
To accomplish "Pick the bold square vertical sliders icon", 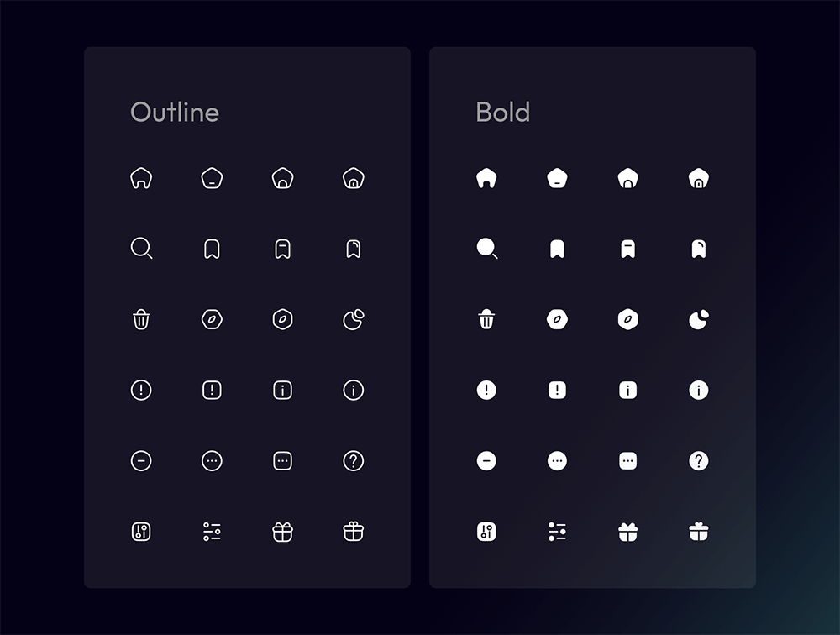I will 486,531.
